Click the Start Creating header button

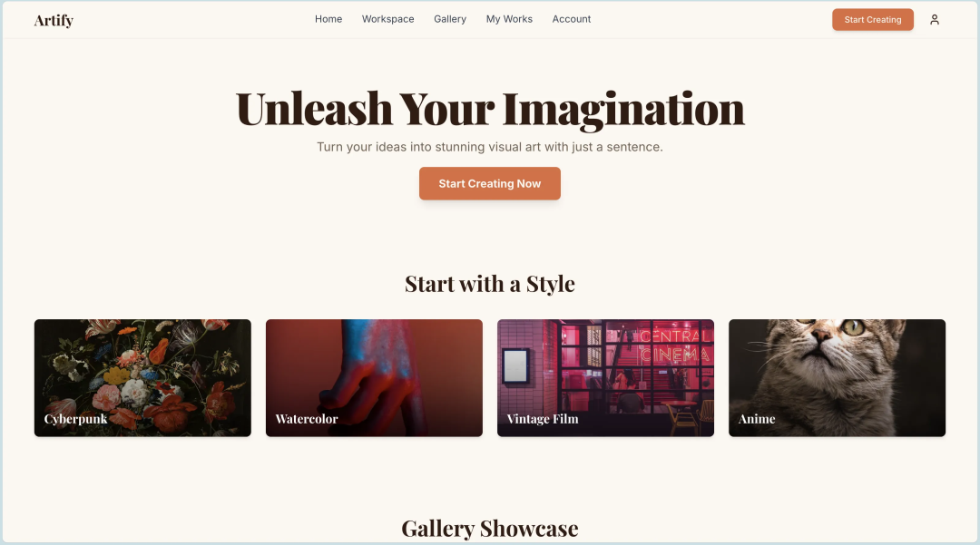(x=873, y=20)
